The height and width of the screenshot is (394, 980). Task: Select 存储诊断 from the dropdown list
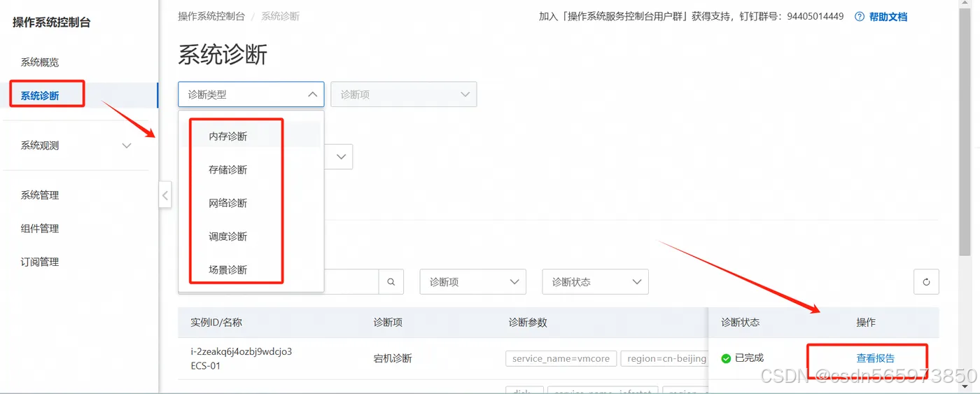251,170
